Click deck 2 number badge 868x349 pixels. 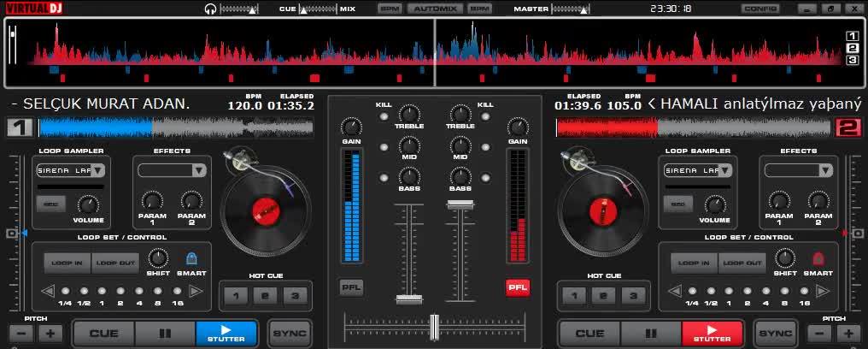848,127
